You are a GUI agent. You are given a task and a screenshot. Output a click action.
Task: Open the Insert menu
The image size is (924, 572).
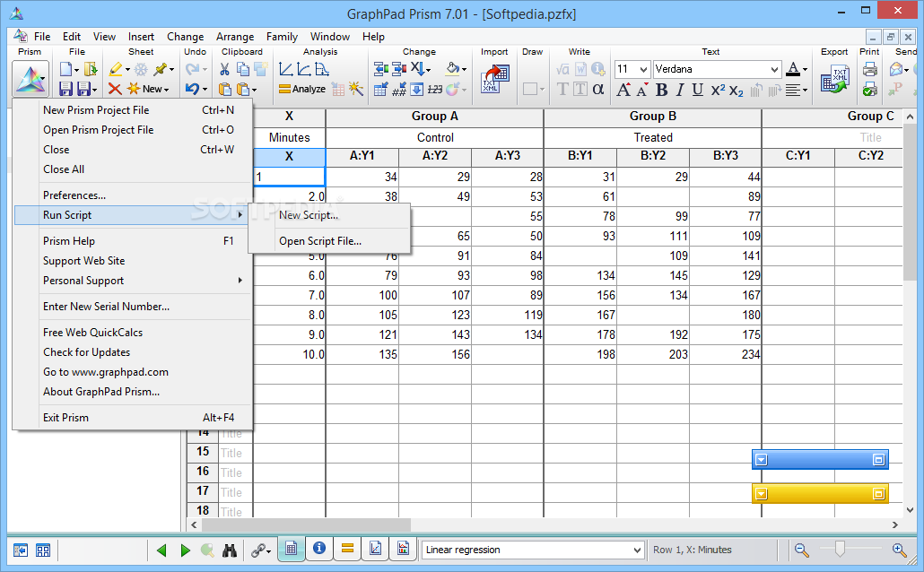141,37
